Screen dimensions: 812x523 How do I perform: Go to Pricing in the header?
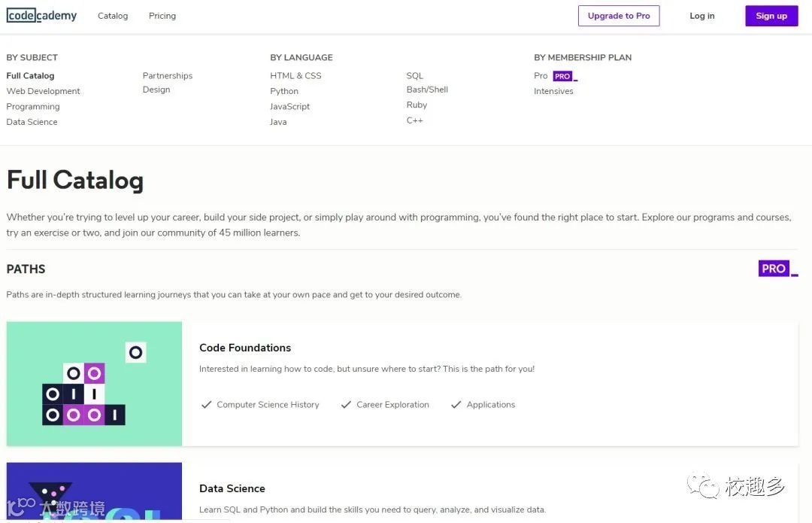162,16
